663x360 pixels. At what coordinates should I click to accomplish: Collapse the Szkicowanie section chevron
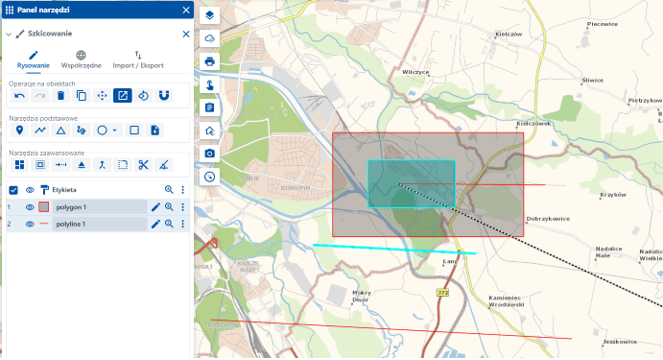8,34
